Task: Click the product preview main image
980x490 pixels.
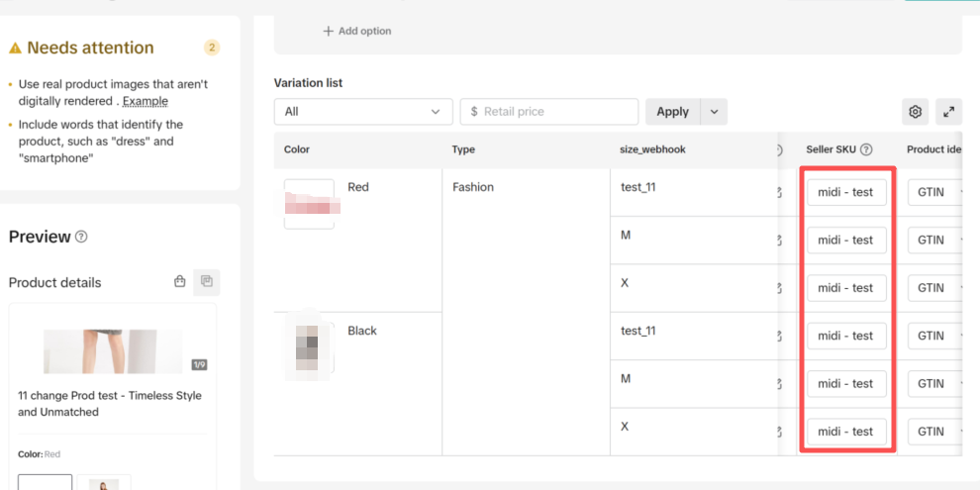Action: [113, 351]
